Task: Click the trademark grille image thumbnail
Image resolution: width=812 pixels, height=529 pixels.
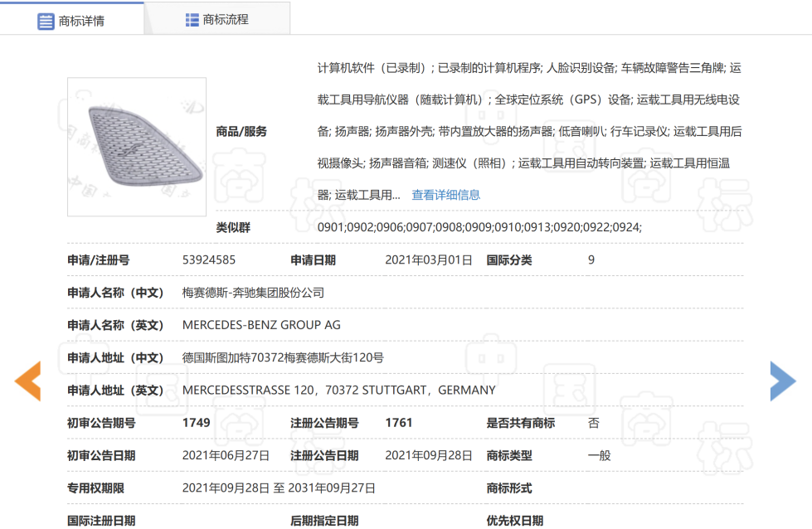Action: coord(137,147)
